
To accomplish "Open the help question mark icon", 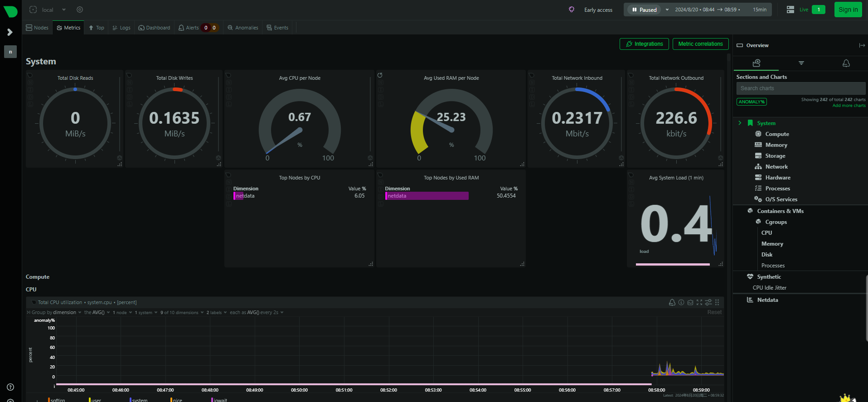I will click(10, 387).
